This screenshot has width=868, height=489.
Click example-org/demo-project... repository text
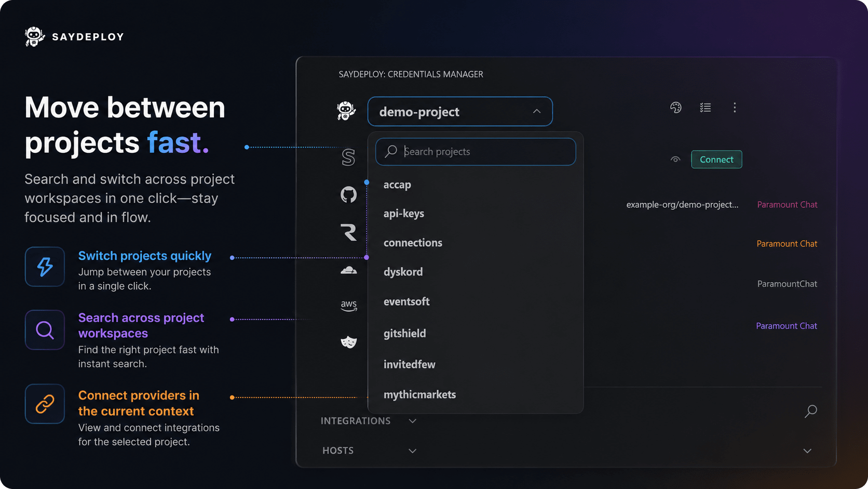point(682,205)
